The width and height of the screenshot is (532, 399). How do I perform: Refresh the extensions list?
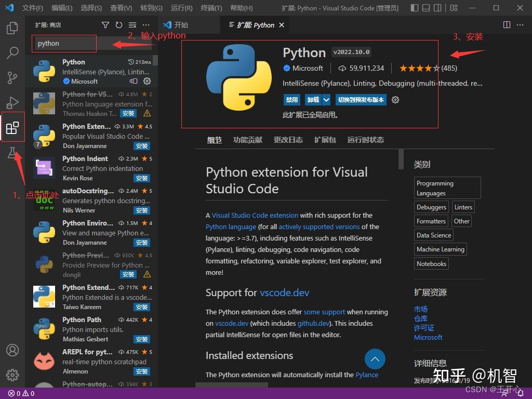point(119,24)
